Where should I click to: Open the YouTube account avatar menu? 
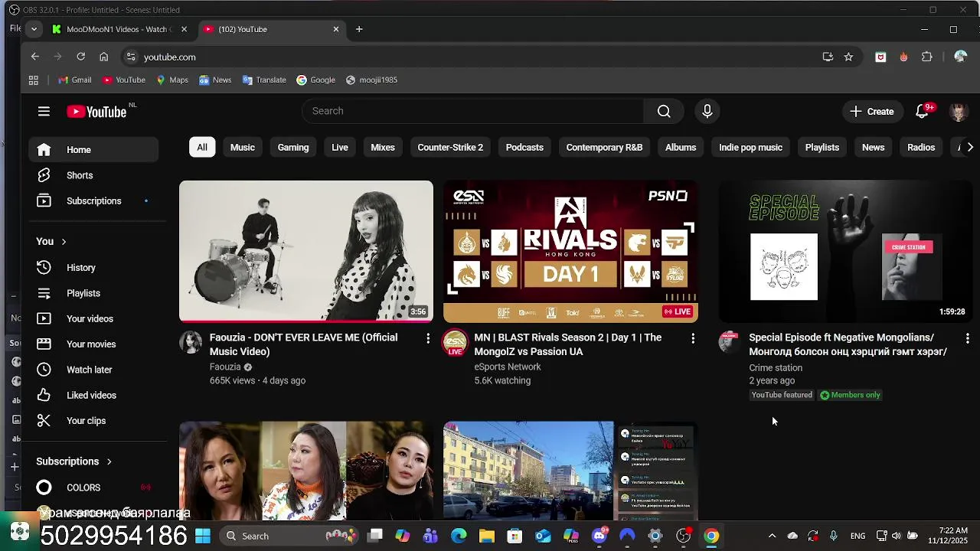click(x=959, y=112)
